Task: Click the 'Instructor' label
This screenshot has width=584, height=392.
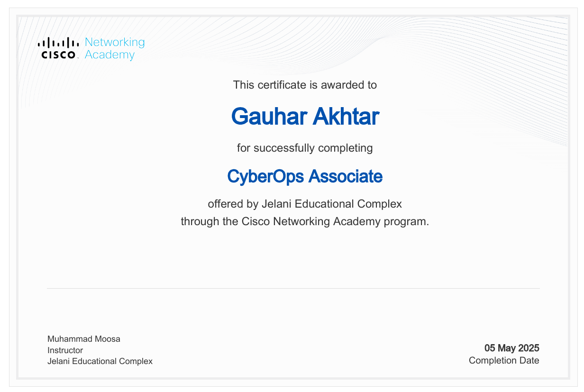Action: point(65,350)
